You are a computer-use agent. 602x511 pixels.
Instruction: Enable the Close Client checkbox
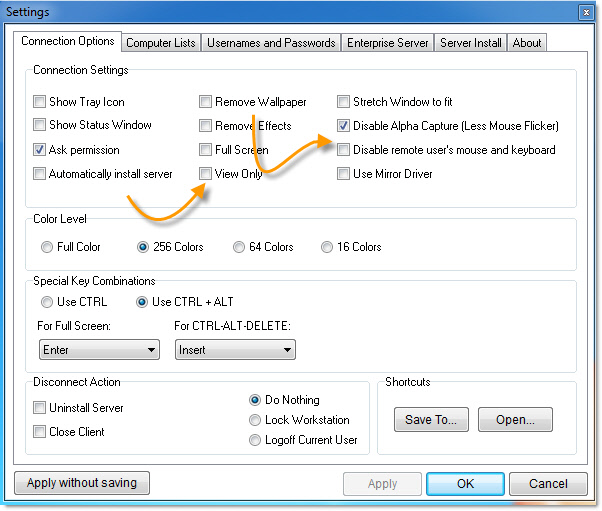point(39,432)
